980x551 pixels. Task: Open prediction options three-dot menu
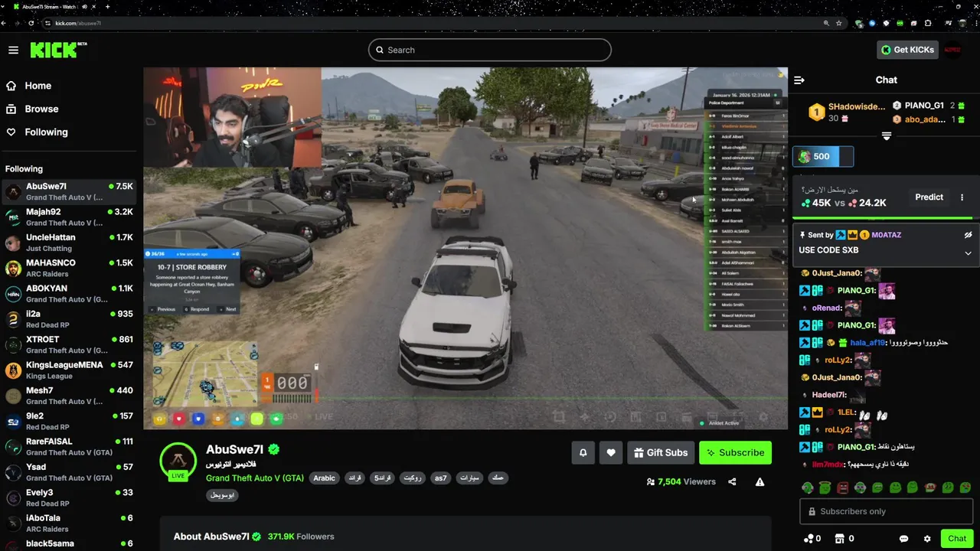click(962, 197)
